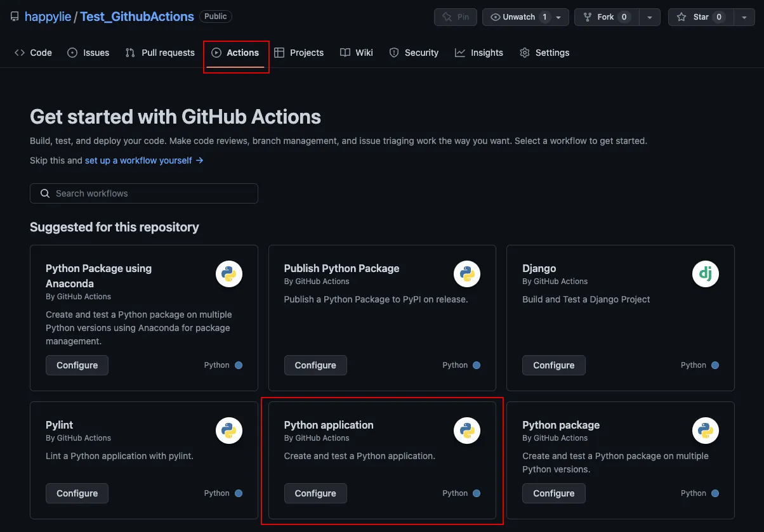Configure the Django workflow
Viewport: 764px width, 532px height.
coord(553,365)
